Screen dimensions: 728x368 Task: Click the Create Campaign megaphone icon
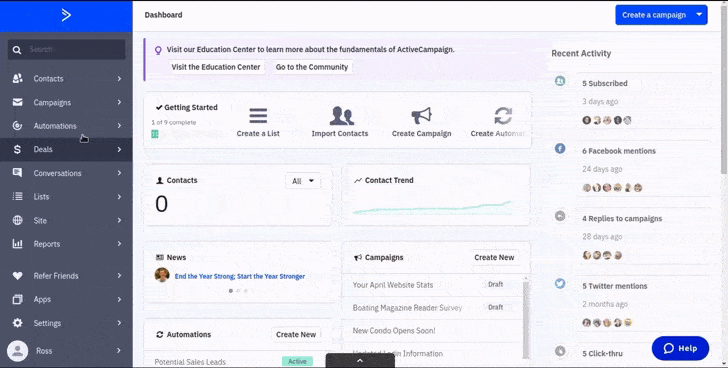[x=422, y=116]
